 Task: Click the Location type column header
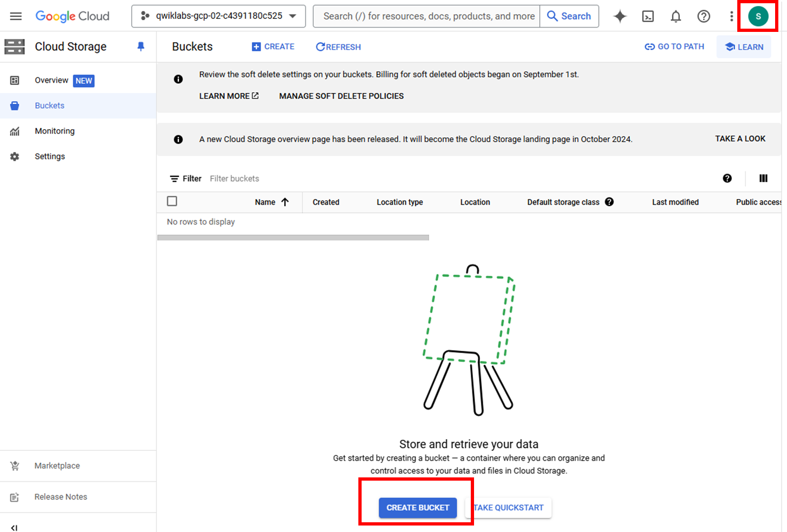[x=399, y=202]
